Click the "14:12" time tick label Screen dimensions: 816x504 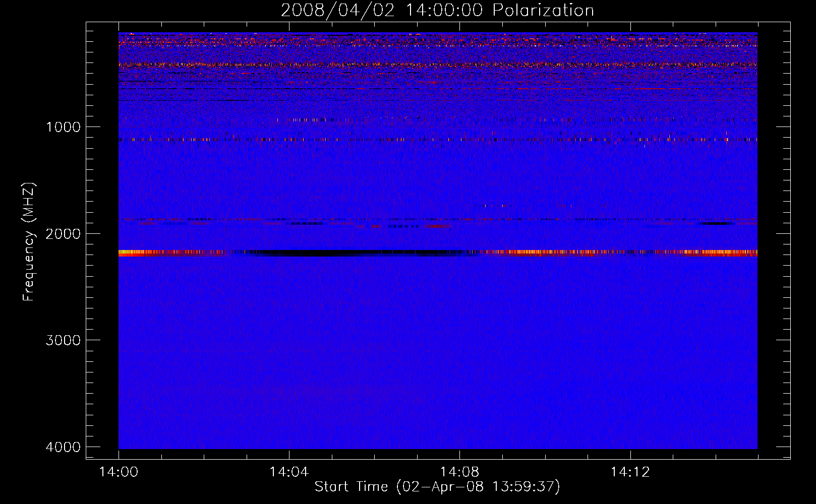(x=630, y=472)
